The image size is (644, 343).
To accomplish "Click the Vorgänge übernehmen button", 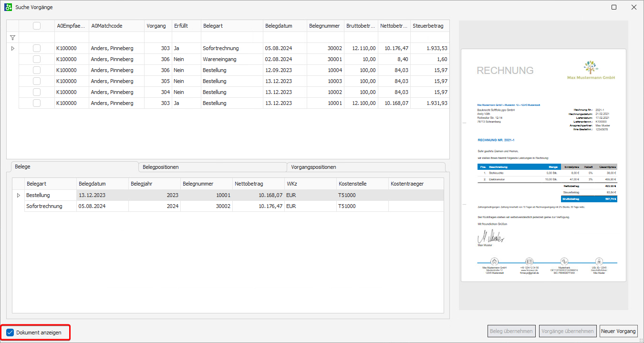I will (568, 331).
